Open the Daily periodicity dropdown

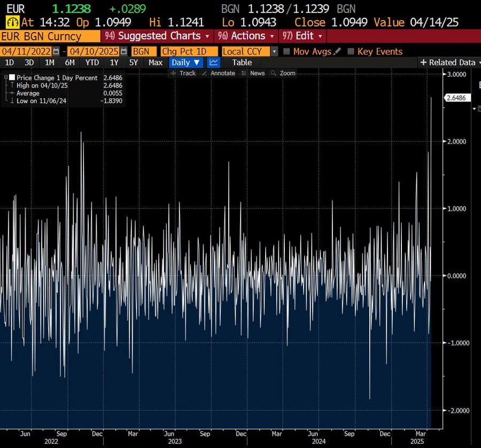(x=185, y=63)
